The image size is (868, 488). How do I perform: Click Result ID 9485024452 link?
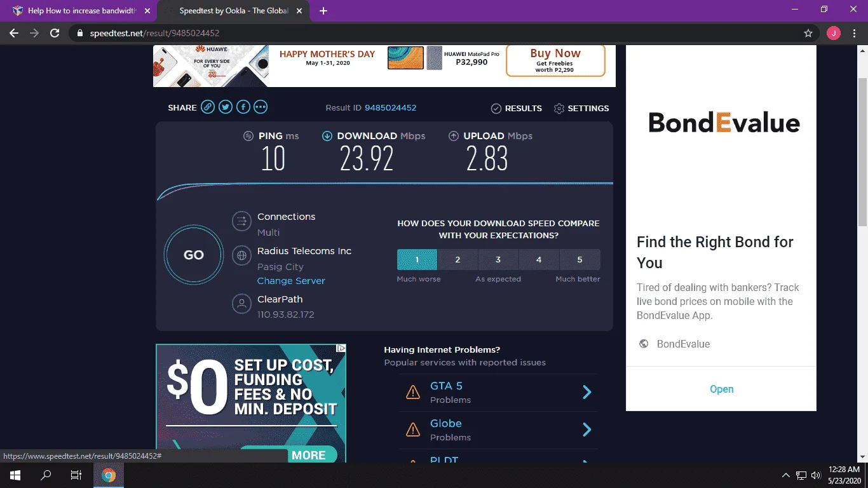pos(390,108)
